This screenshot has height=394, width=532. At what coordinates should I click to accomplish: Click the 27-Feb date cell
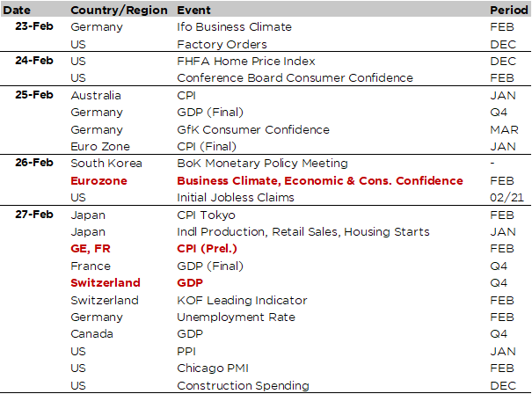coord(33,215)
